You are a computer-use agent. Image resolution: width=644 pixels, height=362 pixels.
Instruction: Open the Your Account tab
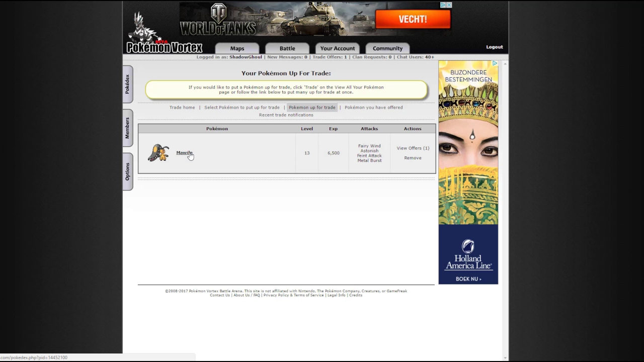coord(338,48)
